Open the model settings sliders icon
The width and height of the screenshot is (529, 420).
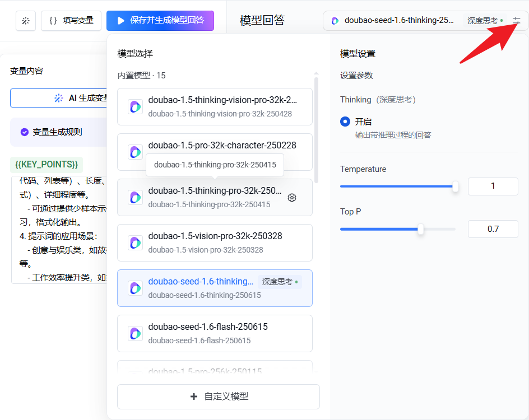click(517, 21)
